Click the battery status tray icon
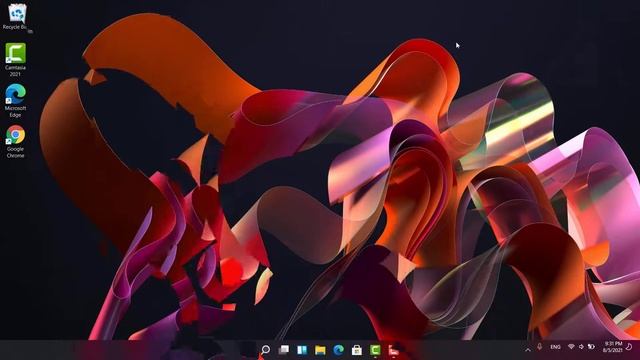The height and width of the screenshot is (360, 640). click(591, 347)
